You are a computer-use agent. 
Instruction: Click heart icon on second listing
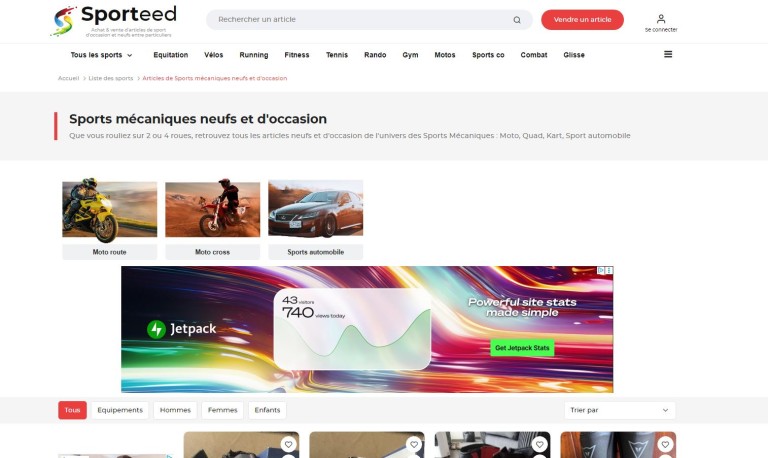(x=413, y=444)
